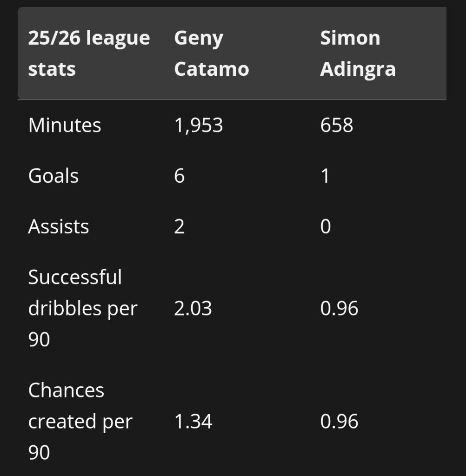Viewport: 466px width, 476px height.
Task: Select the Assists row label
Action: click(59, 226)
